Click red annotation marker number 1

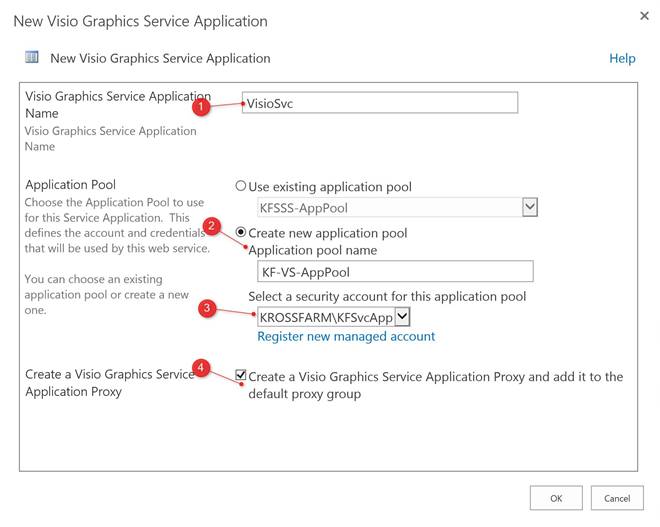(201, 107)
